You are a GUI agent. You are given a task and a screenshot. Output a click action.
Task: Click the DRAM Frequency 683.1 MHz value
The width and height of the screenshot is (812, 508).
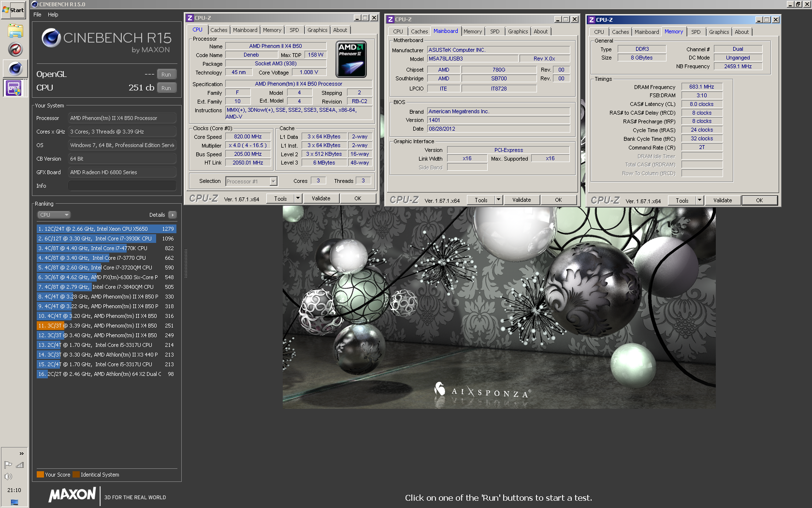(x=702, y=87)
